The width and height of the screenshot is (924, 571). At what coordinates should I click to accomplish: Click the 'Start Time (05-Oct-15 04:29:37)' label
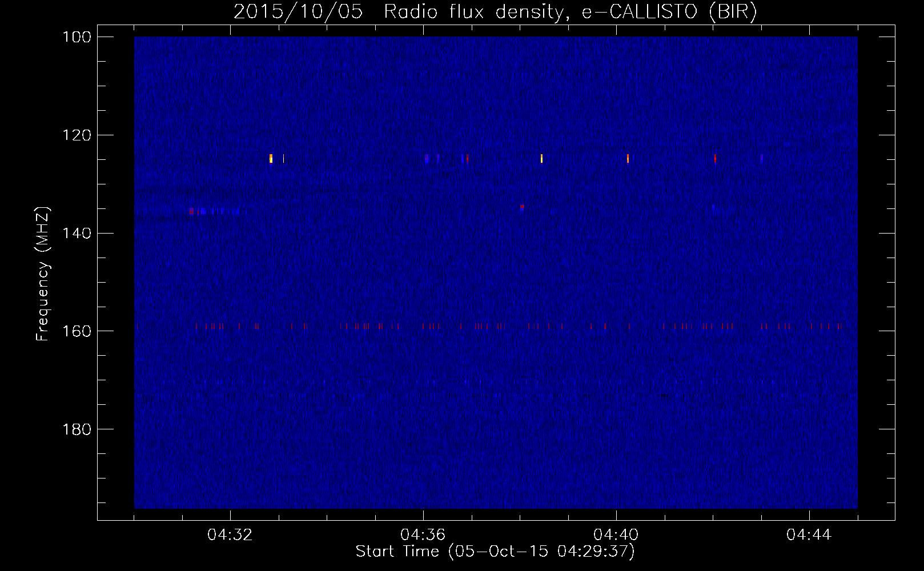[x=495, y=552]
